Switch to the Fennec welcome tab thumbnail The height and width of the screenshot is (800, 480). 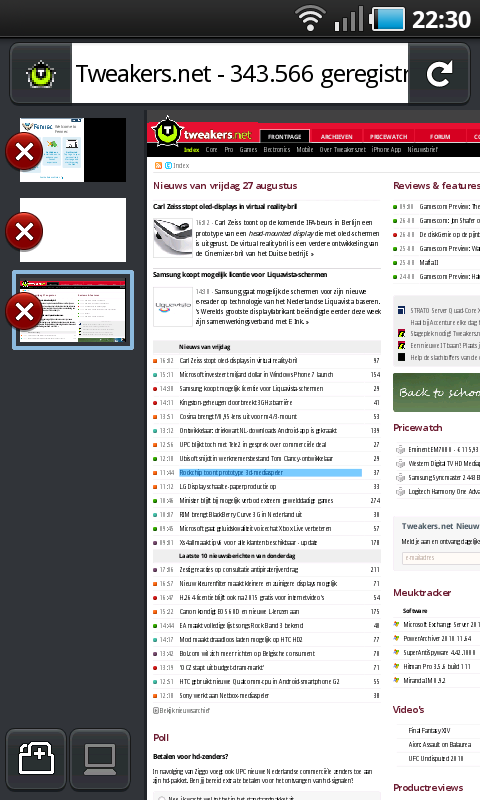(73, 150)
